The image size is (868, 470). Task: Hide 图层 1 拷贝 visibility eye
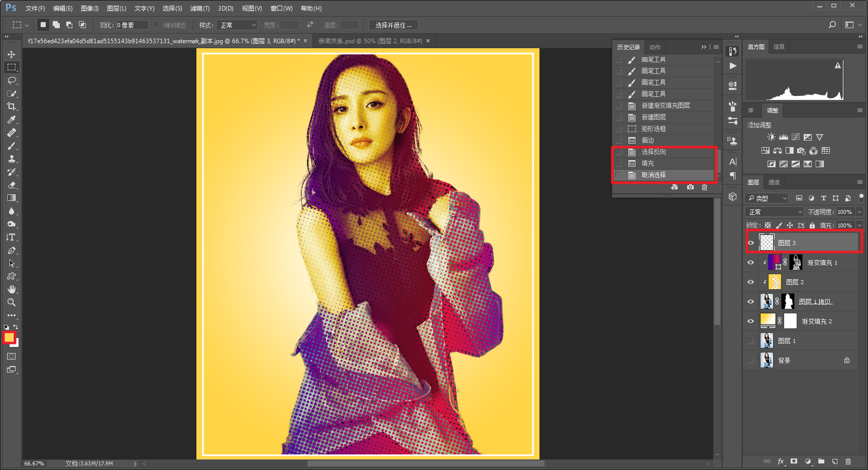751,302
